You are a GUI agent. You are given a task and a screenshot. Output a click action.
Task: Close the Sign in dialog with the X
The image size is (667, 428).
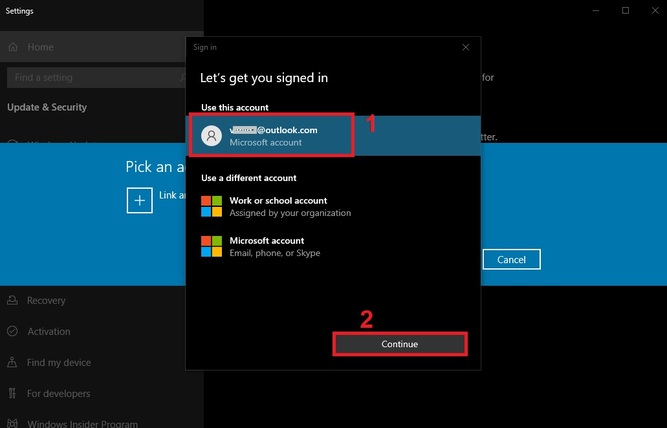(x=466, y=47)
